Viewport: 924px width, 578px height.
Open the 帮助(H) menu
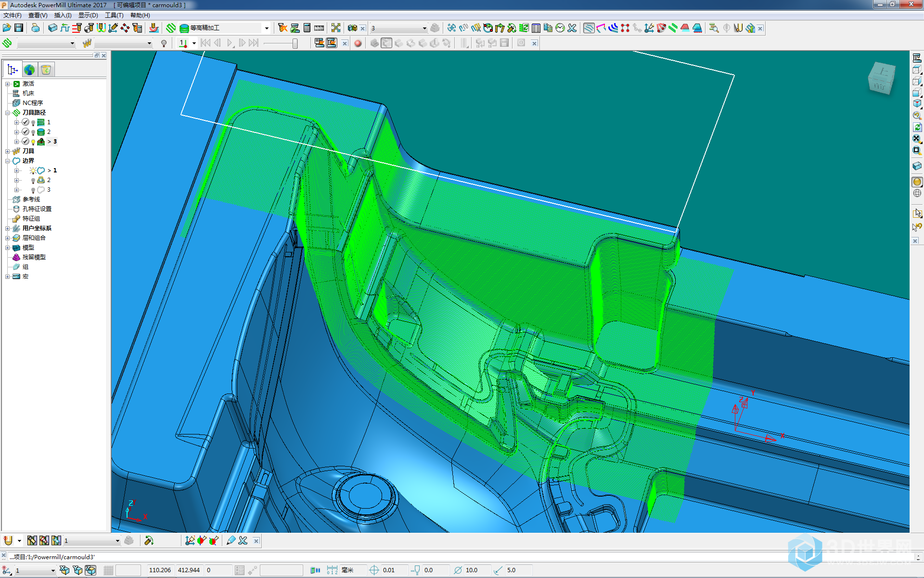tap(140, 15)
